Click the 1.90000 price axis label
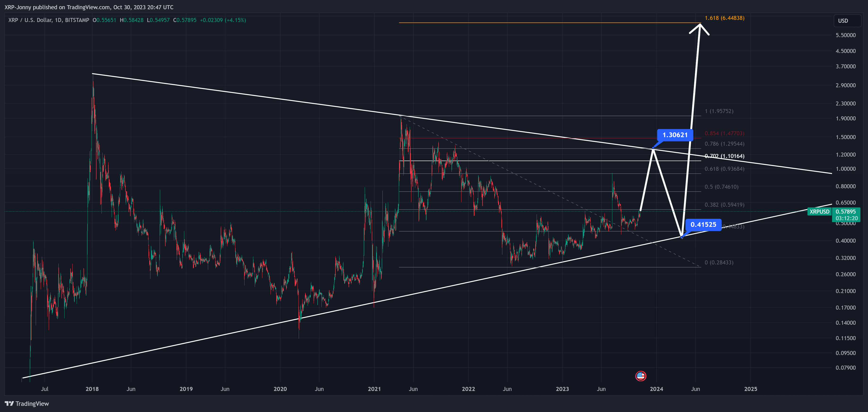The height and width of the screenshot is (412, 868). point(846,118)
